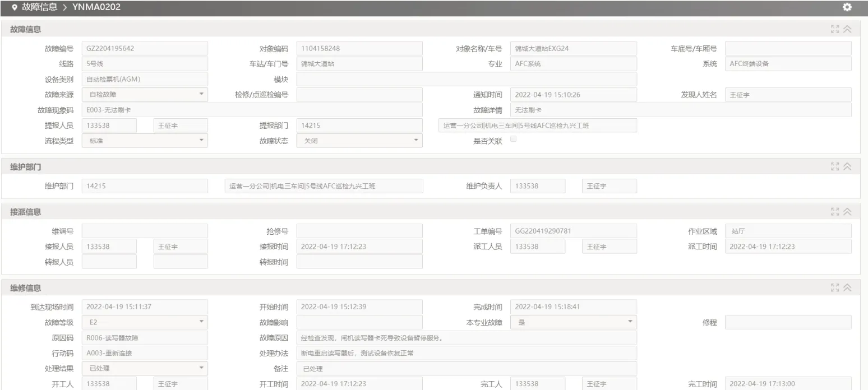Click the 开始时间 field
The height and width of the screenshot is (390, 868).
click(x=359, y=307)
